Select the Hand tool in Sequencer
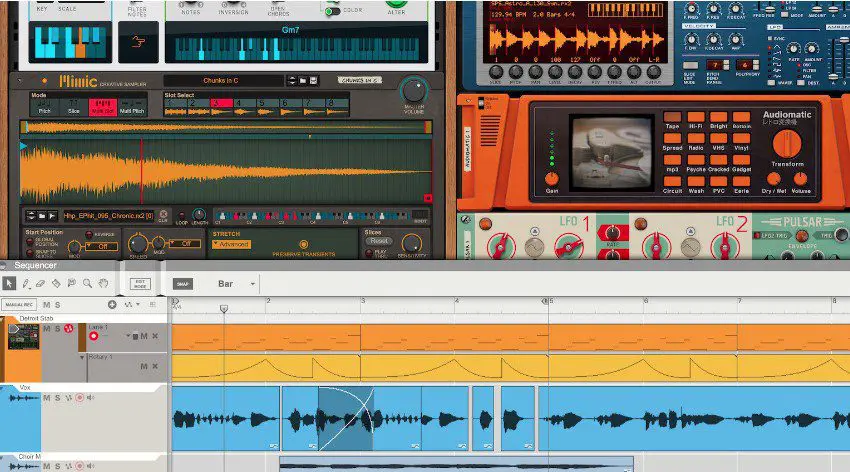The image size is (850, 472). pos(103,284)
